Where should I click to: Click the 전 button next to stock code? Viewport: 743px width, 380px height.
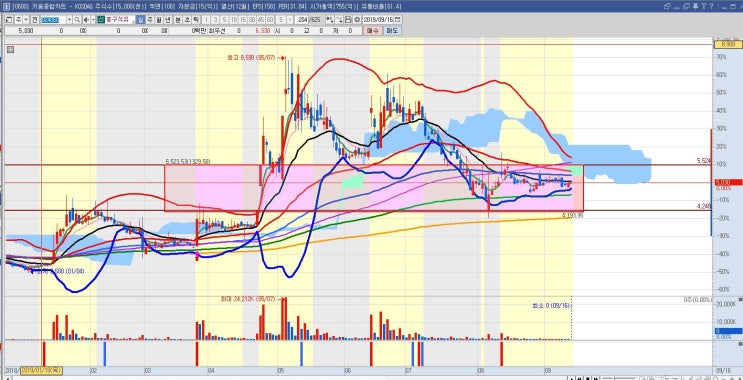[x=35, y=20]
